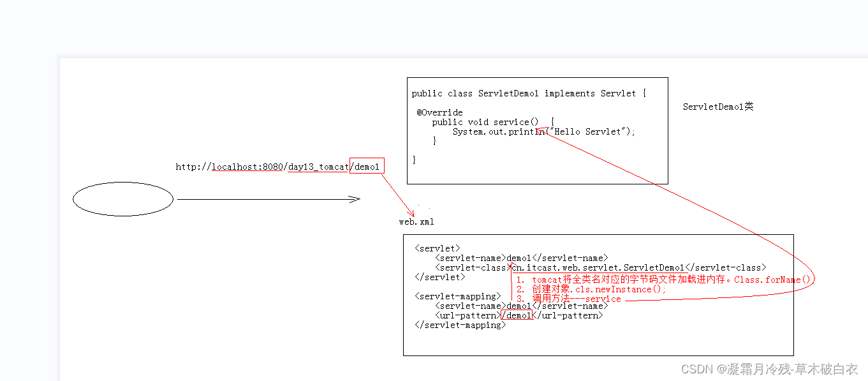Image resolution: width=868 pixels, height=381 pixels.
Task: Select the ellipse shape on the left
Action: [x=122, y=198]
